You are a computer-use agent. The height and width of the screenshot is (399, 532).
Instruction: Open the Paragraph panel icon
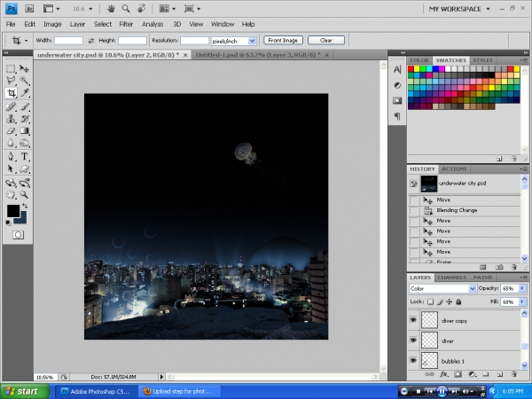tap(397, 116)
